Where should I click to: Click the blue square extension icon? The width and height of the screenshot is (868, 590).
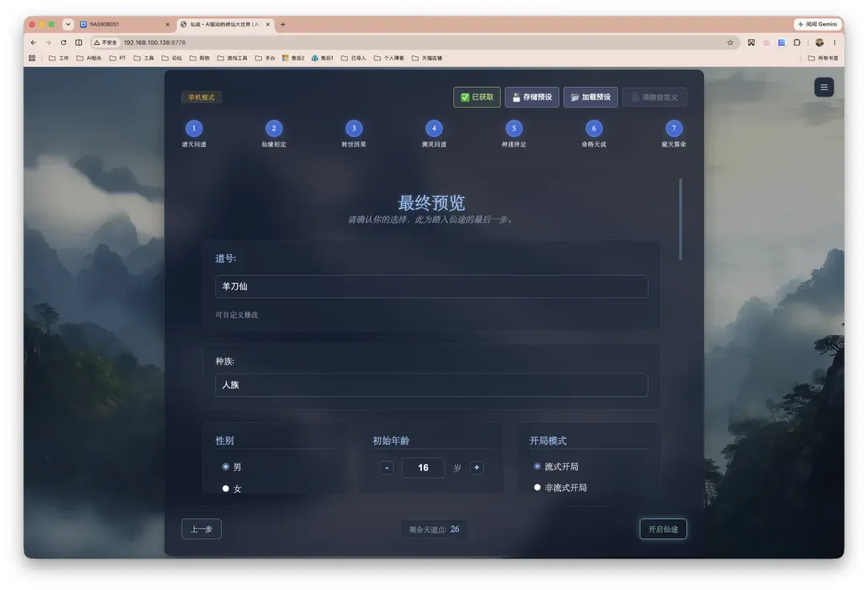tap(781, 43)
